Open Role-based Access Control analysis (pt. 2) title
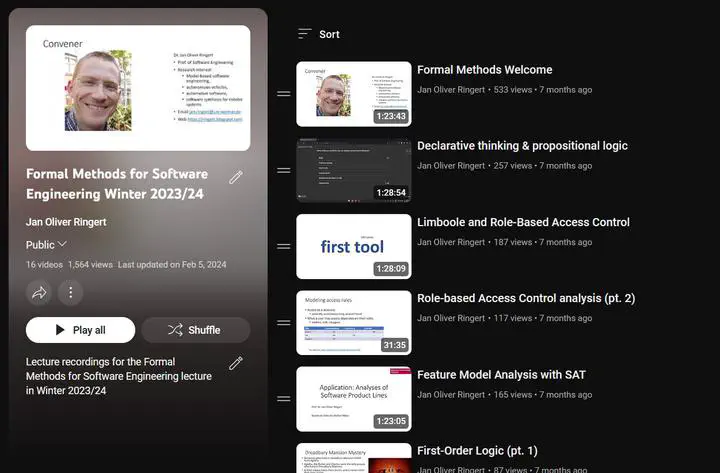Screen dimensions: 720x473 coord(526,298)
